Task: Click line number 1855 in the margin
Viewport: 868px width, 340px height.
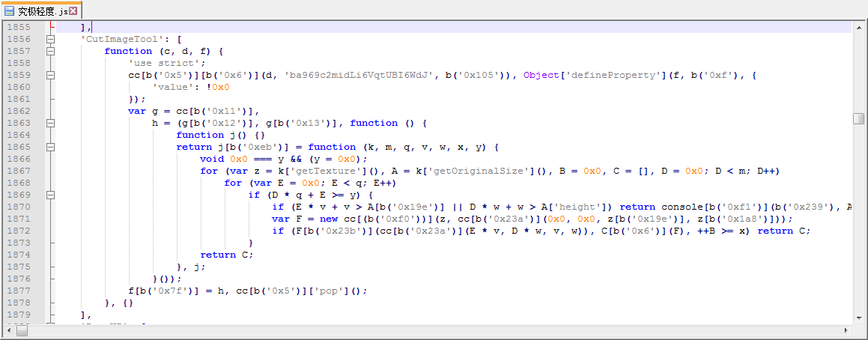Action: click(18, 27)
